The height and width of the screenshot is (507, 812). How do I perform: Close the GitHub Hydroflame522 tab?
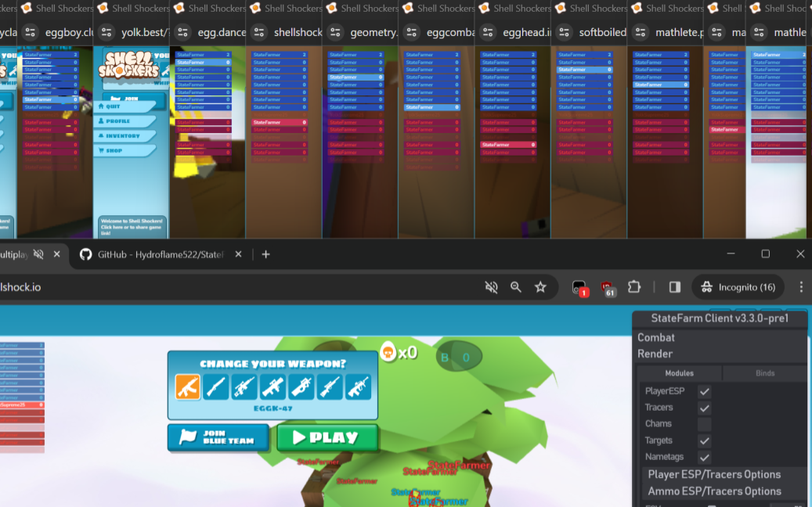click(238, 254)
